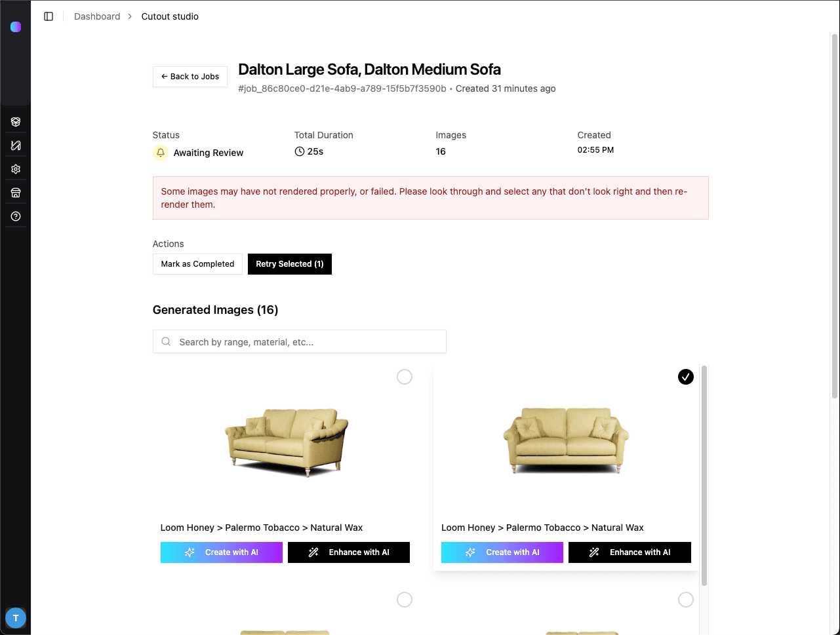The width and height of the screenshot is (840, 635).
Task: Deselect the checked second sofa image
Action: tap(685, 377)
